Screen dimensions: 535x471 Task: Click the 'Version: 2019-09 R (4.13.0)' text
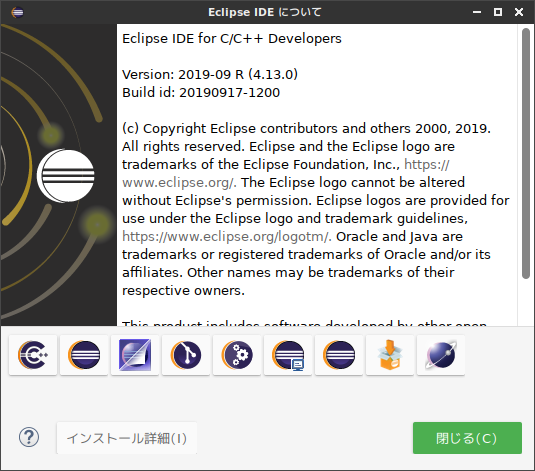pyautogui.click(x=210, y=74)
